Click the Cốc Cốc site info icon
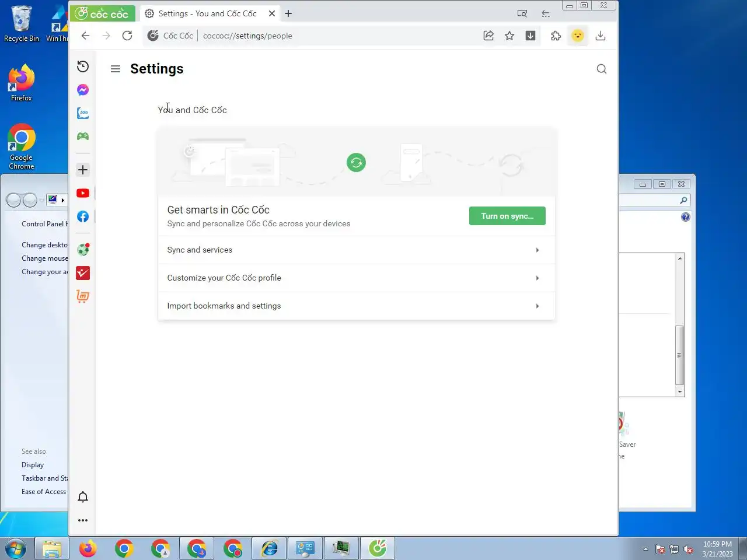Screen dimensions: 747x560 pyautogui.click(x=153, y=36)
